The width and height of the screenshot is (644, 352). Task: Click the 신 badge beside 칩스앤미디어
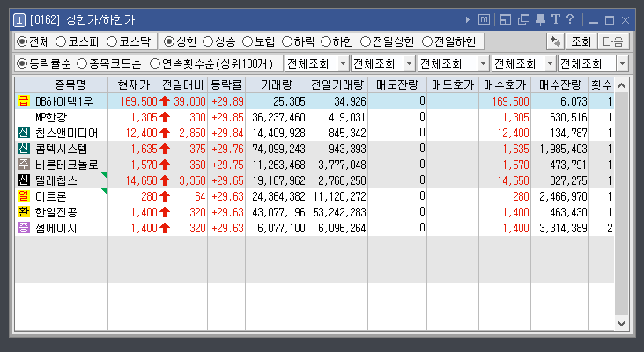24,133
